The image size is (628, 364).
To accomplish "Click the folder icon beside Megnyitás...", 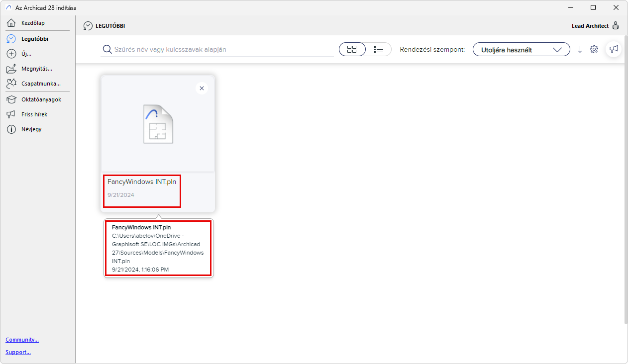I will 11,69.
